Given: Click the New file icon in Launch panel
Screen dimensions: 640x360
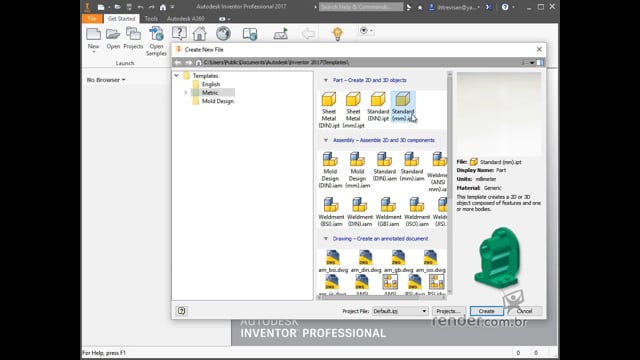Looking at the screenshot, I should [x=93, y=34].
